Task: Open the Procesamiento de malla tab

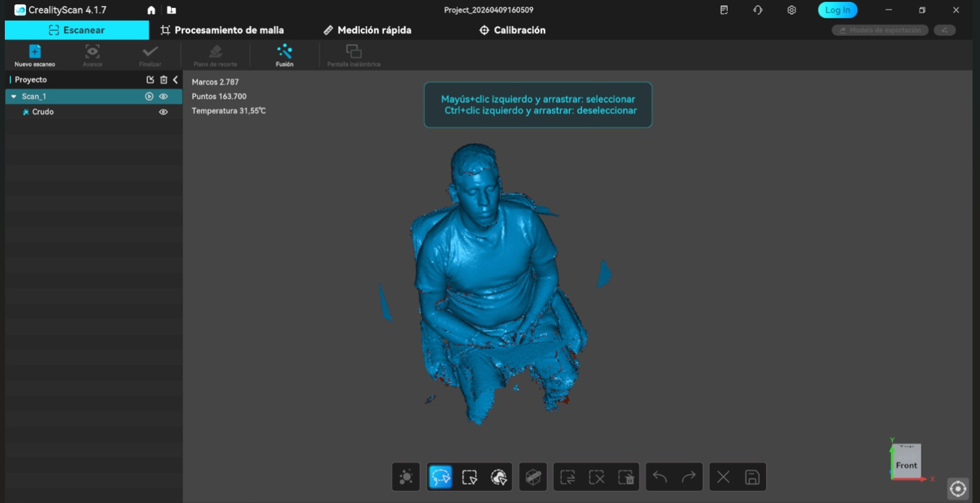Action: point(222,30)
